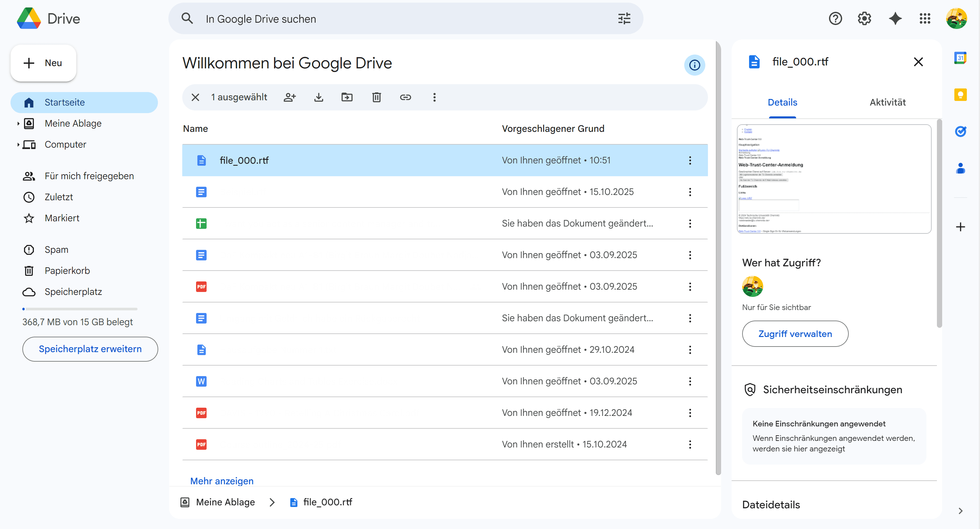Open Gemini sparkle icon in header
980x529 pixels.
(895, 19)
